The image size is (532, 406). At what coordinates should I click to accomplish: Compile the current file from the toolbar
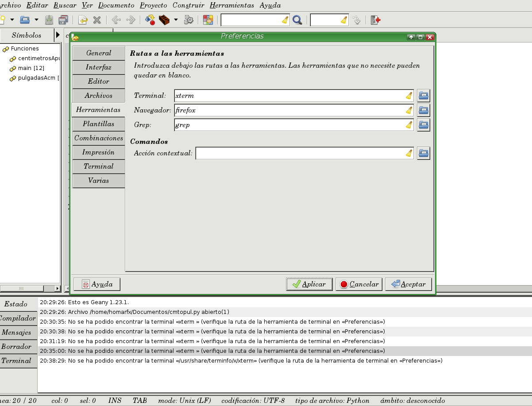[150, 20]
